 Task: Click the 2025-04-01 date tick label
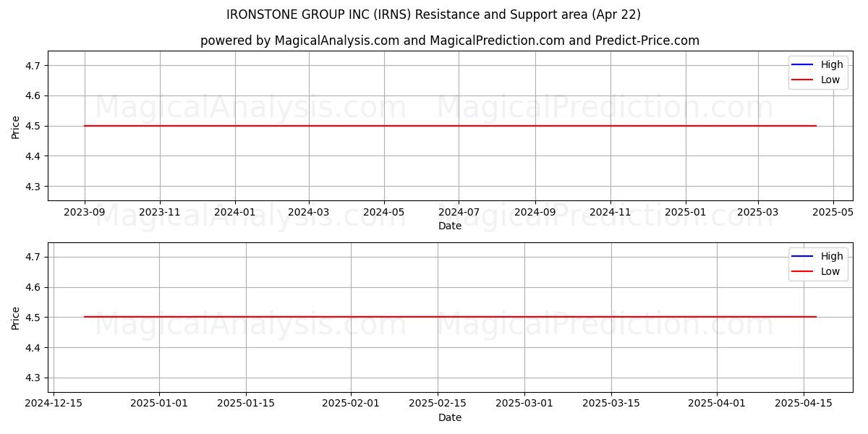(x=717, y=404)
